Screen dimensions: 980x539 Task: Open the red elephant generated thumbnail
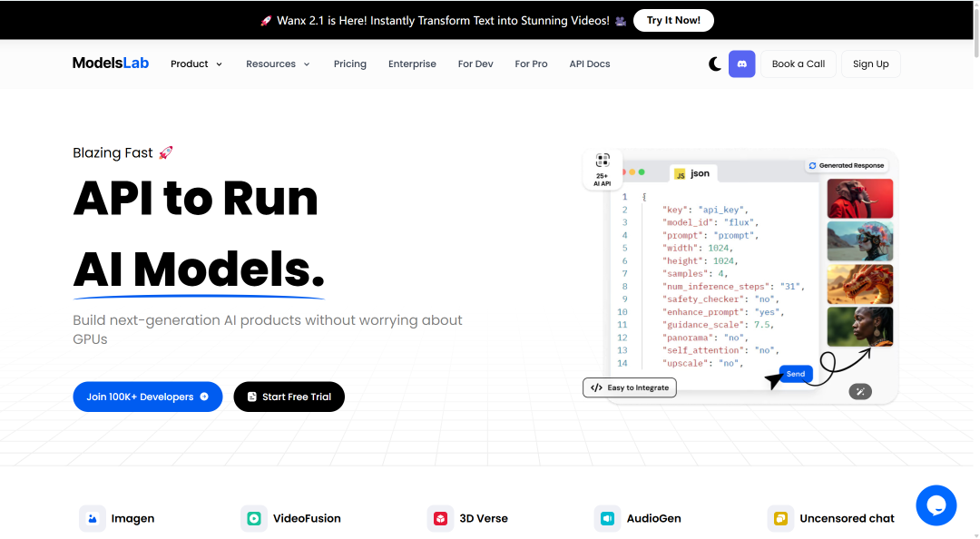coord(860,198)
